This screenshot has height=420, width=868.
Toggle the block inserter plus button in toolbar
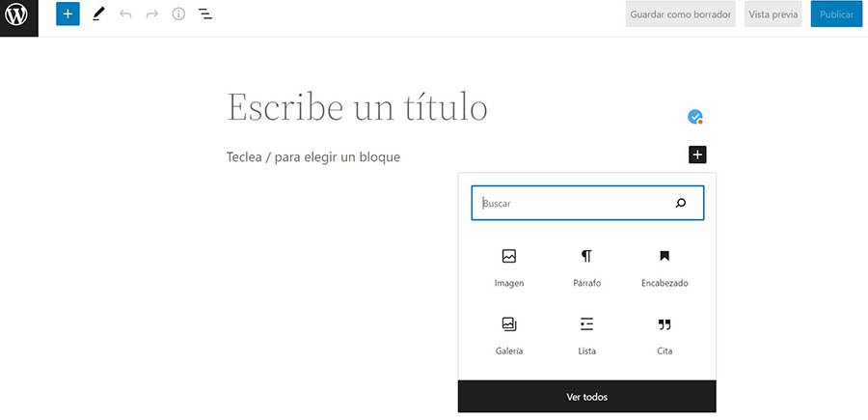point(68,14)
